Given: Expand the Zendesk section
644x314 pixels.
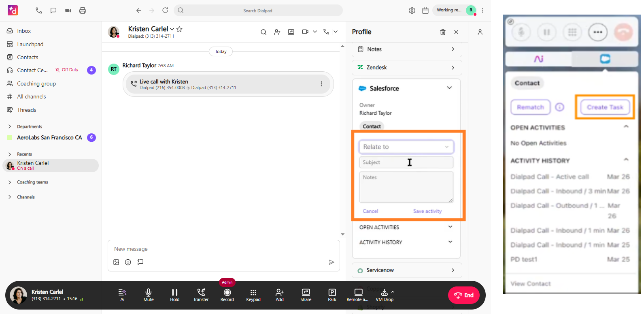Looking at the screenshot, I should coord(407,68).
